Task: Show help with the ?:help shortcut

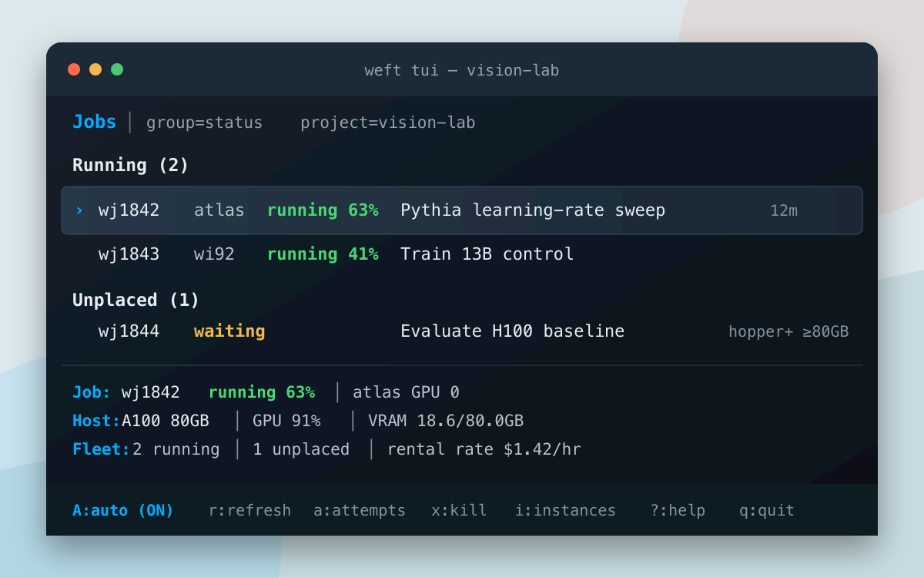Action: coord(678,510)
